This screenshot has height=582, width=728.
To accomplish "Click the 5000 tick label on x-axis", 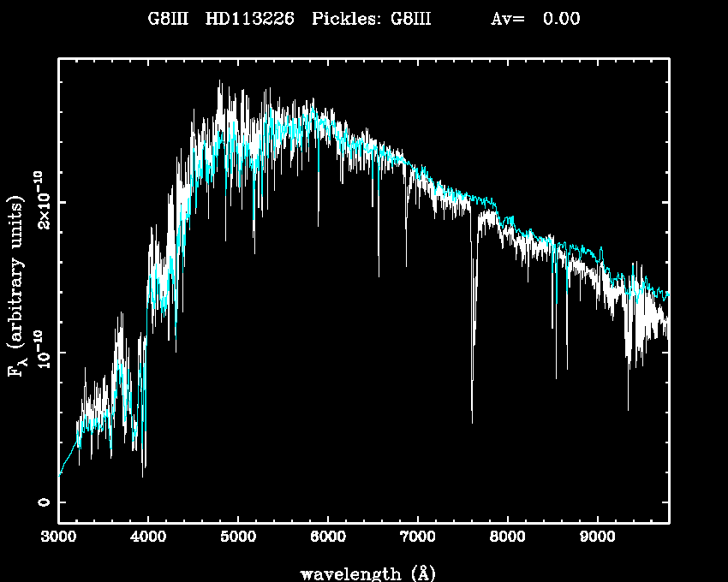I will click(238, 537).
